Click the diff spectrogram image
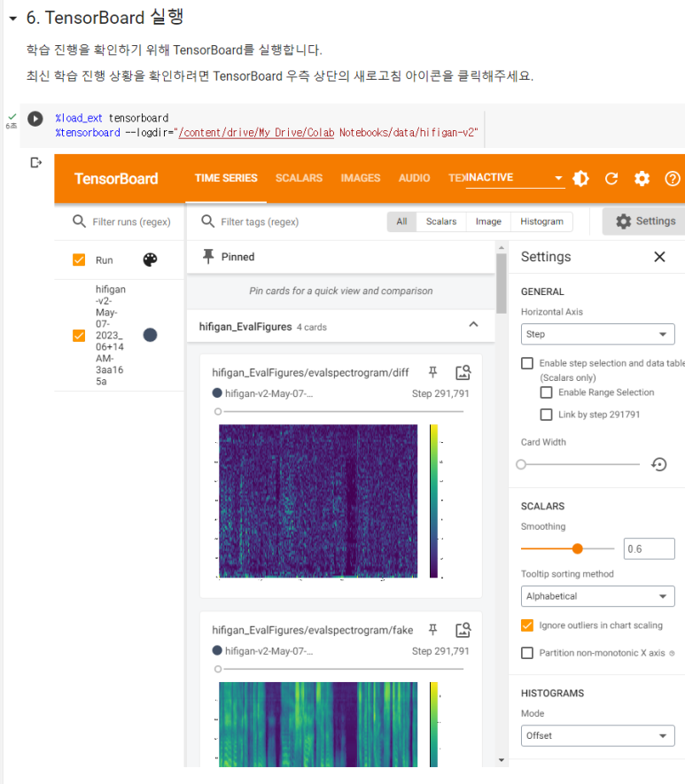 318,501
